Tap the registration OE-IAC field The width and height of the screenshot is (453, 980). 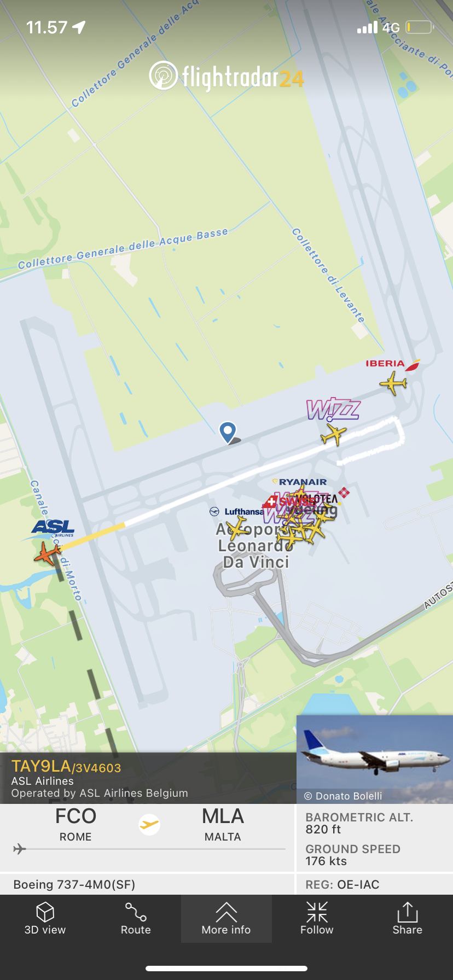point(342,884)
